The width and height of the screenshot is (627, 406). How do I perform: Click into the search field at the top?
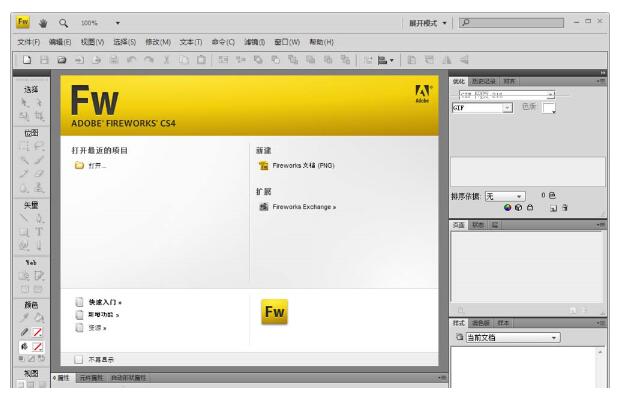coord(511,23)
